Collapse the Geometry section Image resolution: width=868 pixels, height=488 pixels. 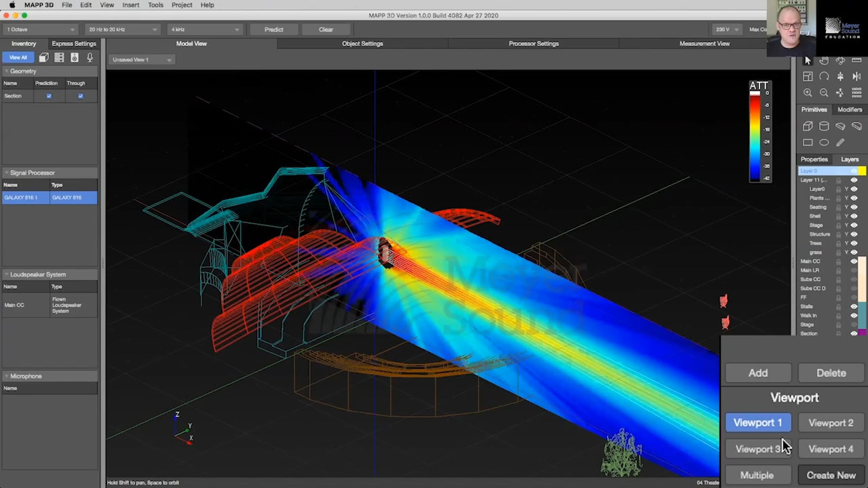tap(7, 71)
